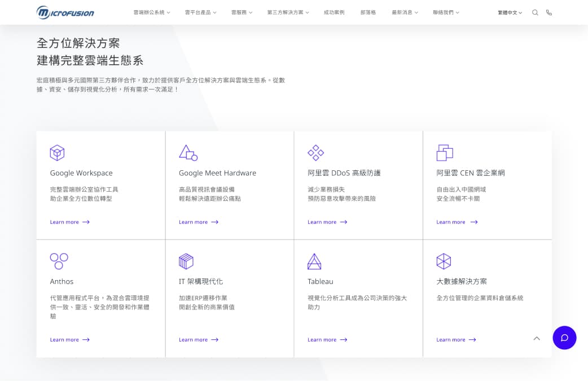Click the Anthos card title

coord(62,282)
